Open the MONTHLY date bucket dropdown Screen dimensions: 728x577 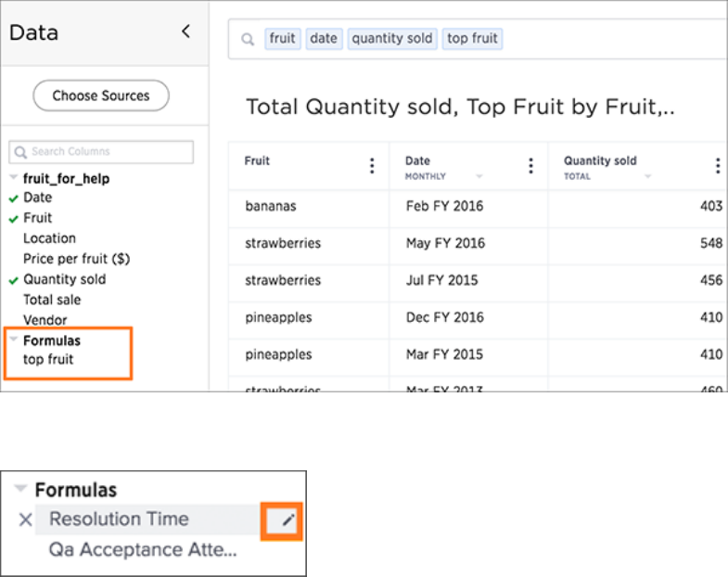tap(479, 176)
